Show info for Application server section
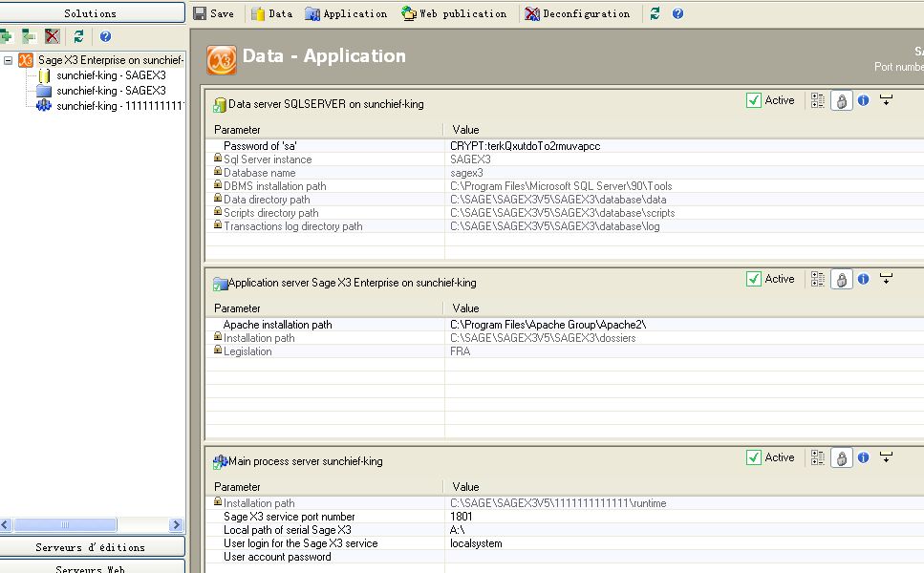Screen dimensions: 924x573 click(x=863, y=279)
